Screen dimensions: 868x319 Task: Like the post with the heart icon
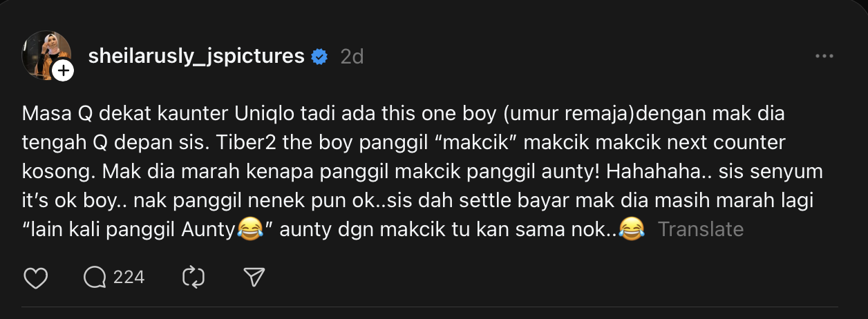pyautogui.click(x=36, y=278)
